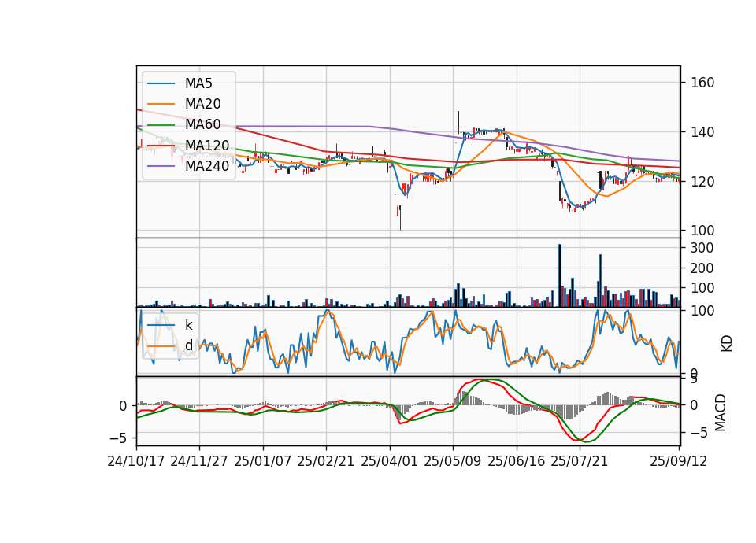Click the 24/11/27 date label
The width and height of the screenshot is (756, 543).
click(x=199, y=461)
